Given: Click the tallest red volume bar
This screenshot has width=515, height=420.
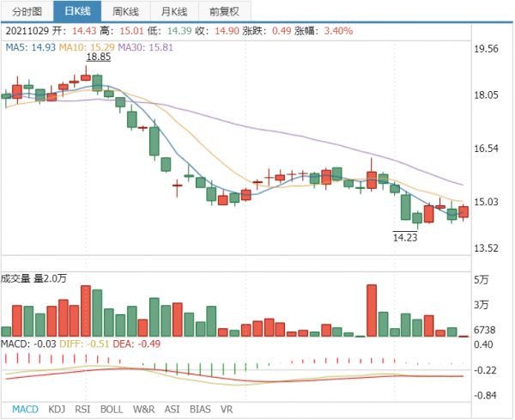Looking at the screenshot, I should pyautogui.click(x=372, y=311).
